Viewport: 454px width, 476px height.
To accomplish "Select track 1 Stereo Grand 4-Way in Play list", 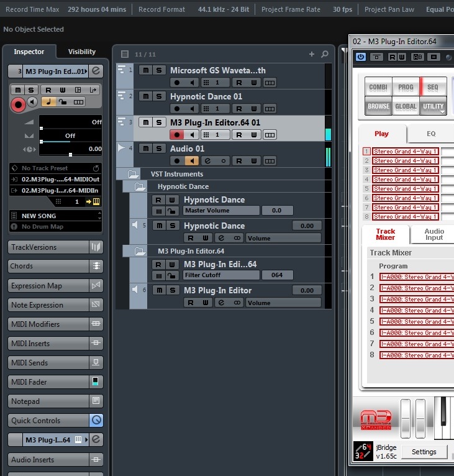I will coord(405,151).
